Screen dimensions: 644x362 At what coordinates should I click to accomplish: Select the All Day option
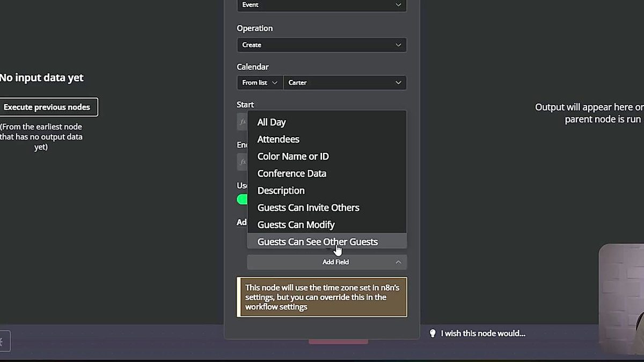coord(327,122)
